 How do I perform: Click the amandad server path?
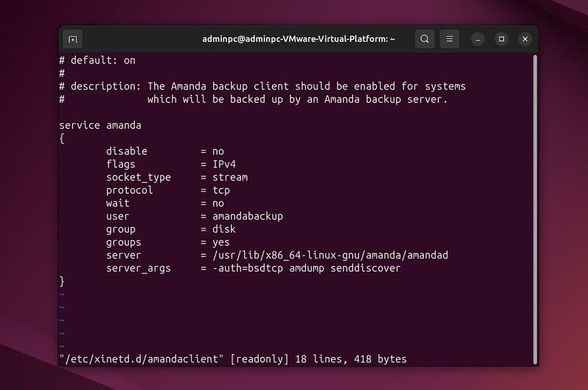coord(330,255)
